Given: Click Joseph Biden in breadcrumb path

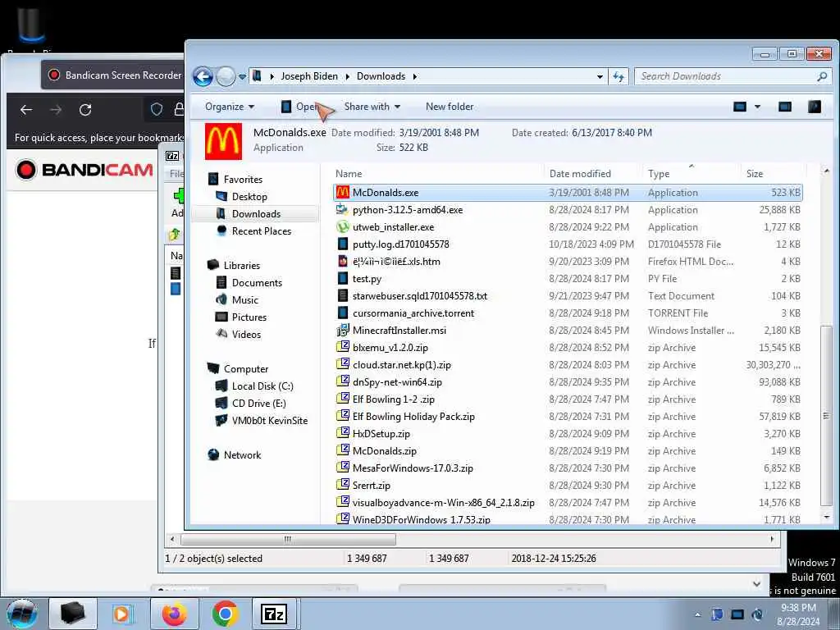Looking at the screenshot, I should (309, 76).
